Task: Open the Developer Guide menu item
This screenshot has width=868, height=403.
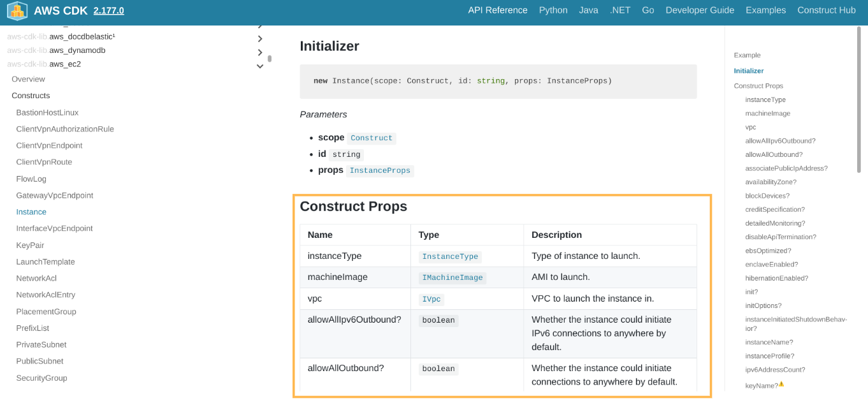Action: click(x=700, y=10)
